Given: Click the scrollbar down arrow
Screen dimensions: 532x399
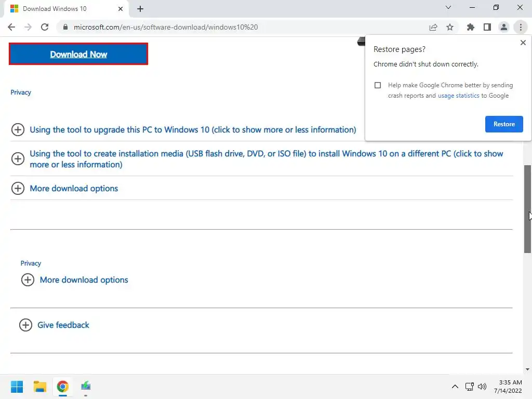Looking at the screenshot, I should [x=527, y=369].
